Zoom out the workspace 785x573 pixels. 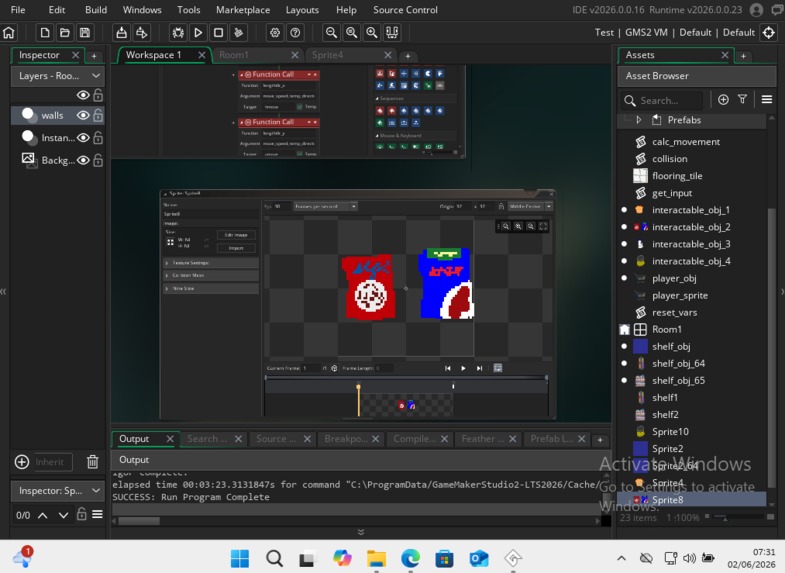tap(331, 33)
